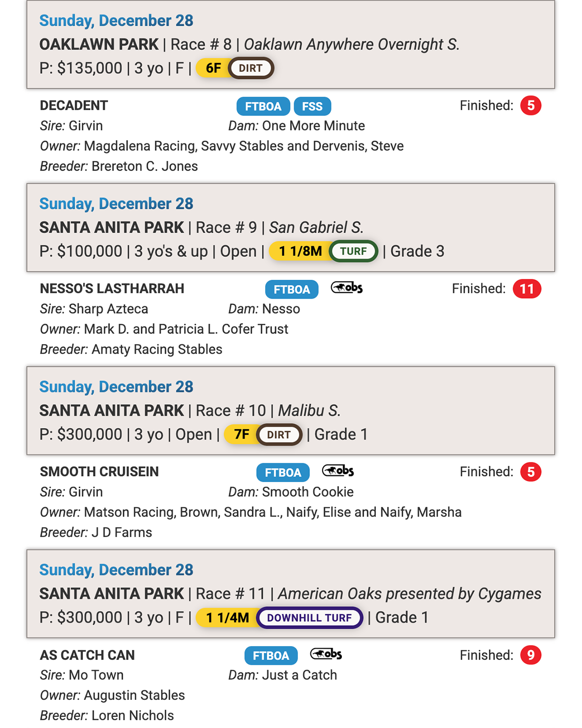Screen dimensions: 582x728
Task: Click the DIRT surface tag for Oaklawn race
Action: (x=251, y=68)
